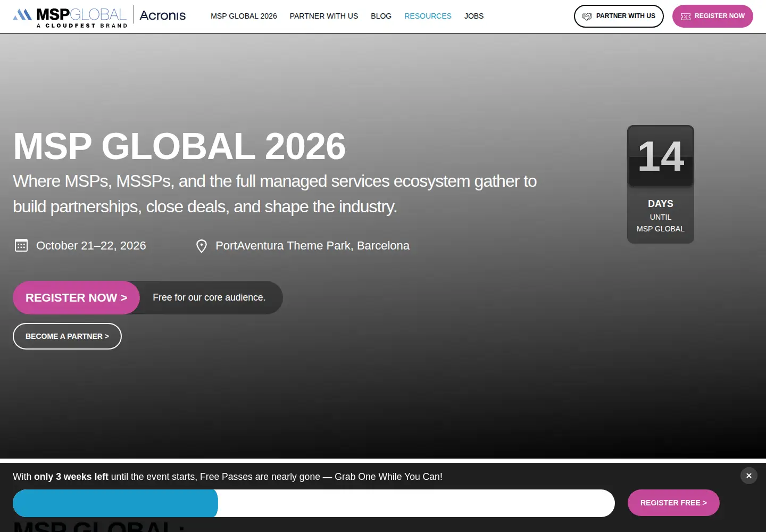Open the JOBS page
This screenshot has height=532, width=766.
click(x=474, y=16)
